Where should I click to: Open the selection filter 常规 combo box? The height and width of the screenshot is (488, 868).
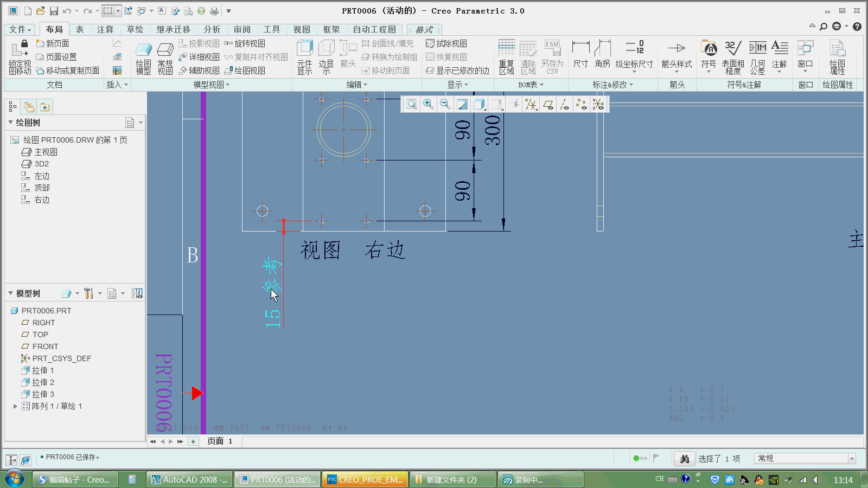(805, 459)
